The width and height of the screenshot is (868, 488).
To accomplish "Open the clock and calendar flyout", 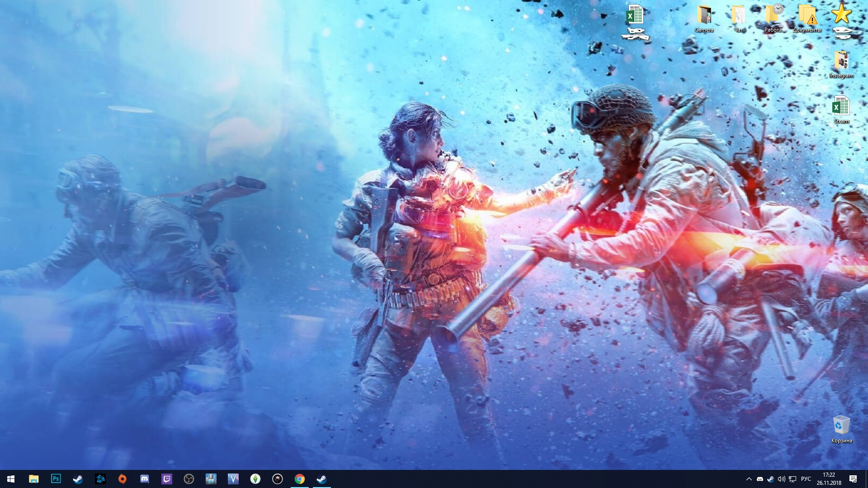I will (x=829, y=479).
